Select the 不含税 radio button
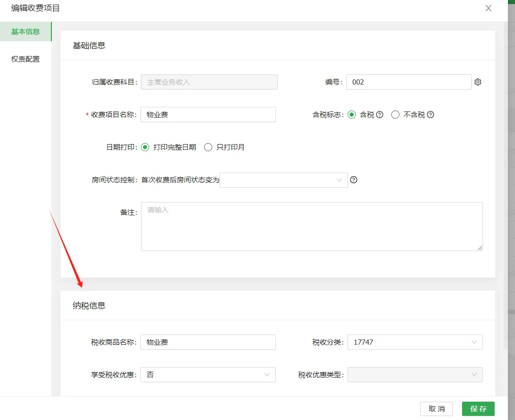Screen dimensions: 515x420 point(395,115)
